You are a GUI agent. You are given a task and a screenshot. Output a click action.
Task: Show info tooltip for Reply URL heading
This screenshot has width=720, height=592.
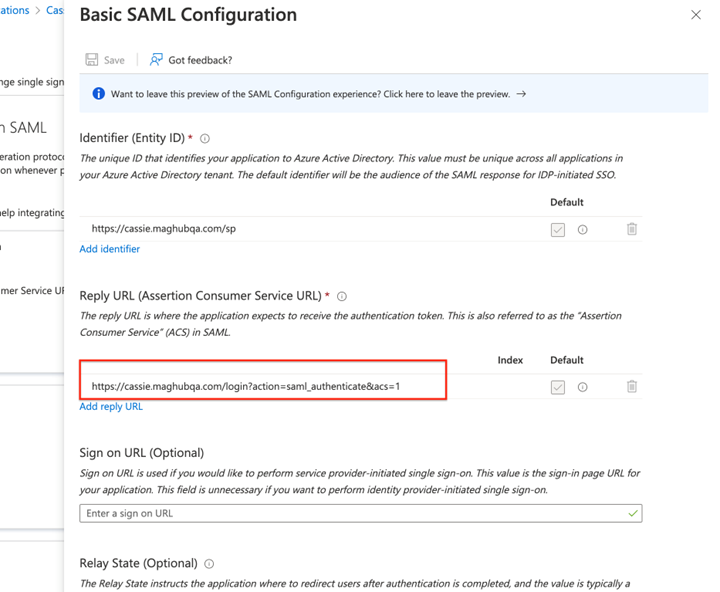[x=342, y=297]
